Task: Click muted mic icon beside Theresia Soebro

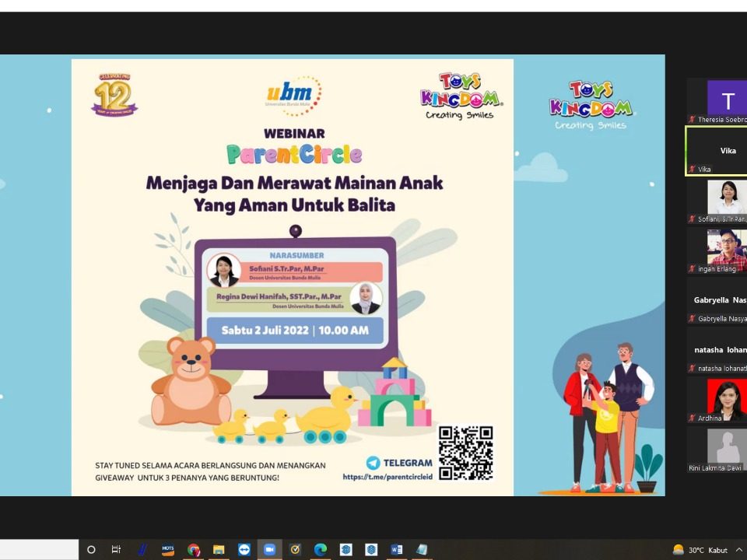Action: [x=692, y=120]
